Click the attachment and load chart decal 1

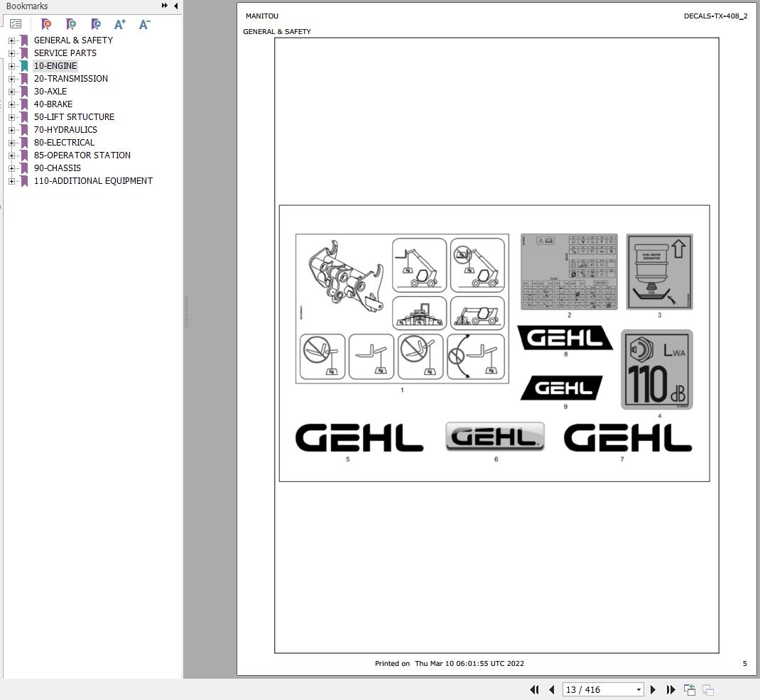[x=402, y=309]
